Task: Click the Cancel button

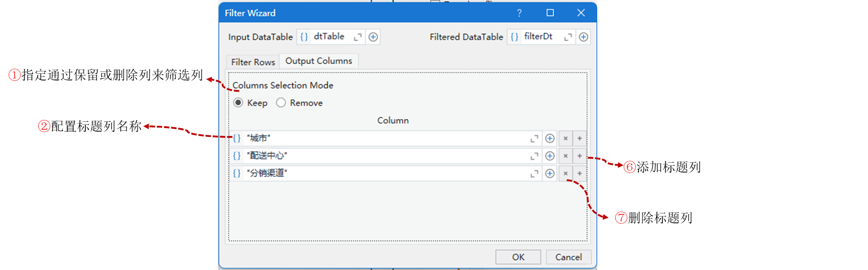Action: click(x=568, y=257)
